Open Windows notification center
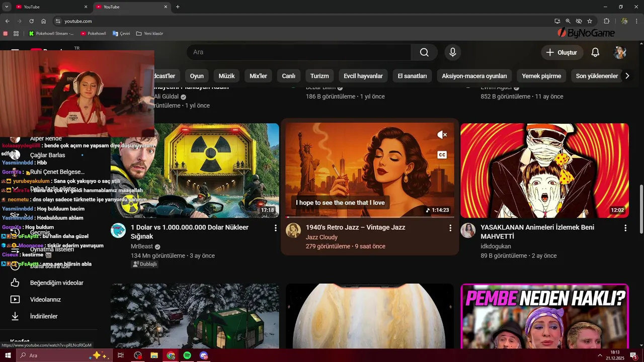The width and height of the screenshot is (644, 362). (x=633, y=355)
